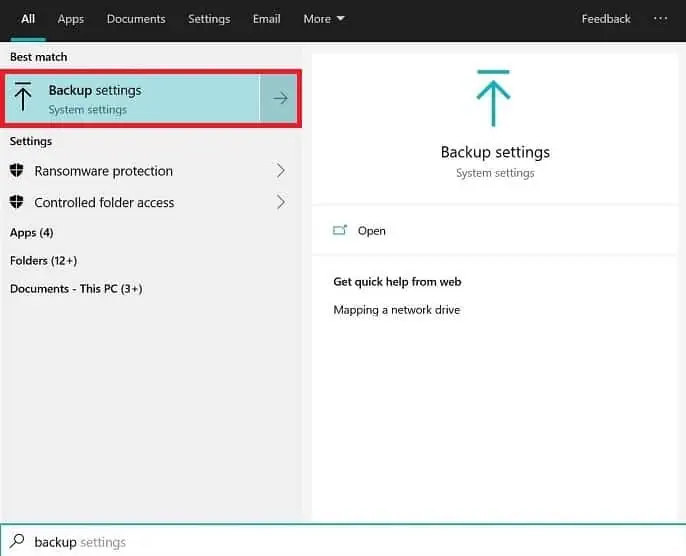Expand Documents - This PC (3+) group
Image resolution: width=686 pixels, height=556 pixels.
coord(76,289)
